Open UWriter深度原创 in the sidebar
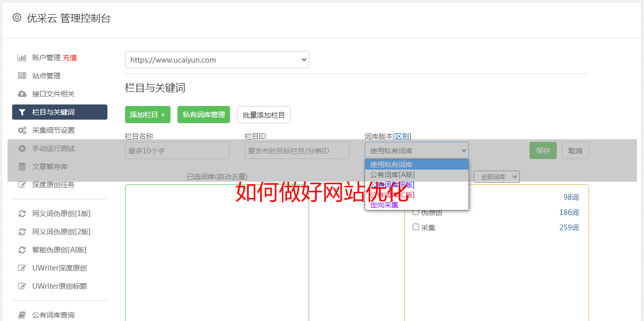This screenshot has width=644, height=321. (x=60, y=268)
